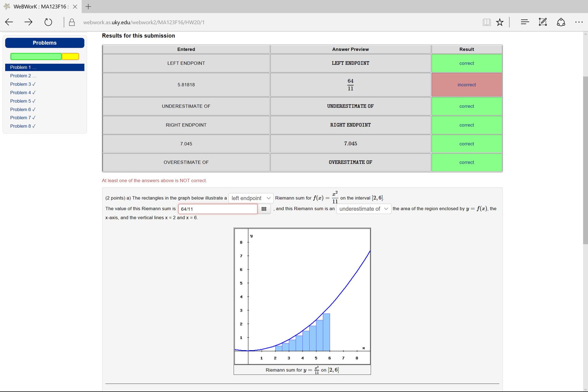This screenshot has width=588, height=392.
Task: Click the incorrect result cell link
Action: [466, 85]
